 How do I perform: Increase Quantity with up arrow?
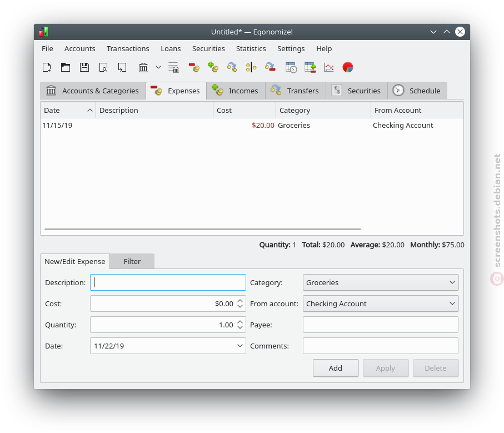pos(240,322)
